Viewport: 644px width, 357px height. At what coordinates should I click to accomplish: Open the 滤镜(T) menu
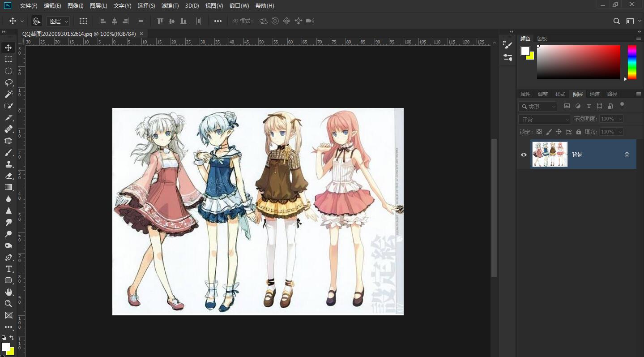pyautogui.click(x=170, y=6)
